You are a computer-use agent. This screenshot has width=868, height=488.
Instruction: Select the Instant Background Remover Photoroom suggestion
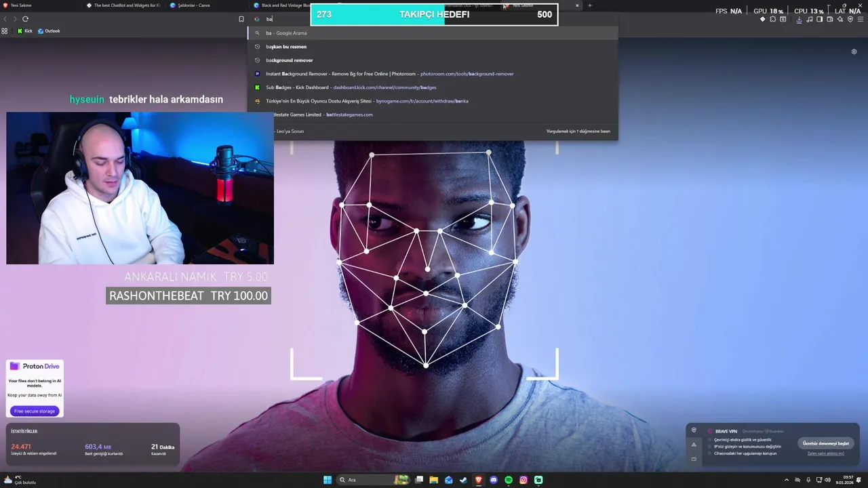pos(433,74)
